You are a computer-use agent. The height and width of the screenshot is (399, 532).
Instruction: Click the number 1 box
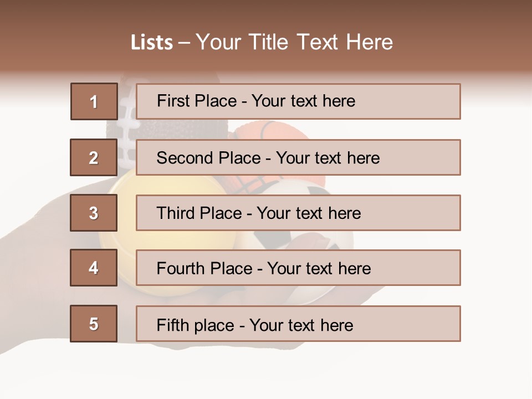pyautogui.click(x=94, y=101)
